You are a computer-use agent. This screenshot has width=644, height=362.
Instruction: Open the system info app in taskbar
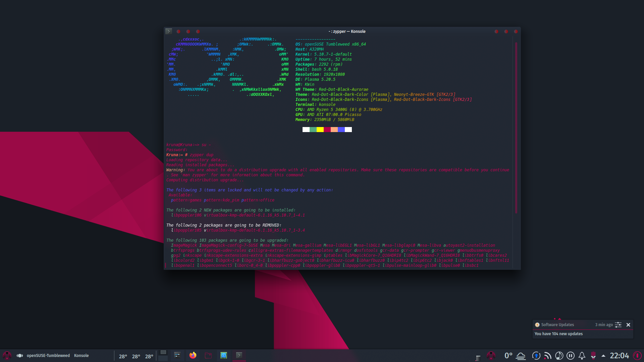pos(224,355)
